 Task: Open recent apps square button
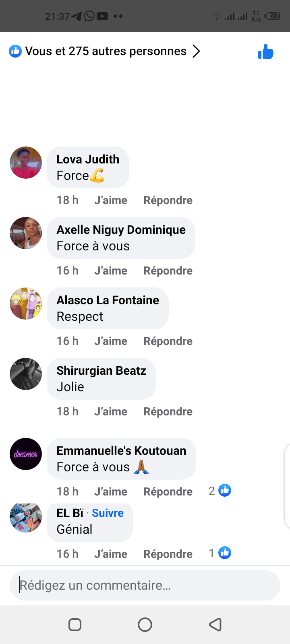click(x=75, y=625)
